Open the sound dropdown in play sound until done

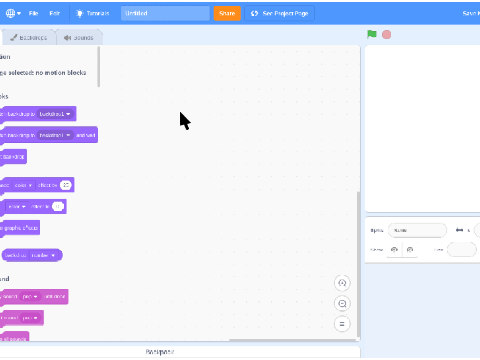tap(30, 297)
